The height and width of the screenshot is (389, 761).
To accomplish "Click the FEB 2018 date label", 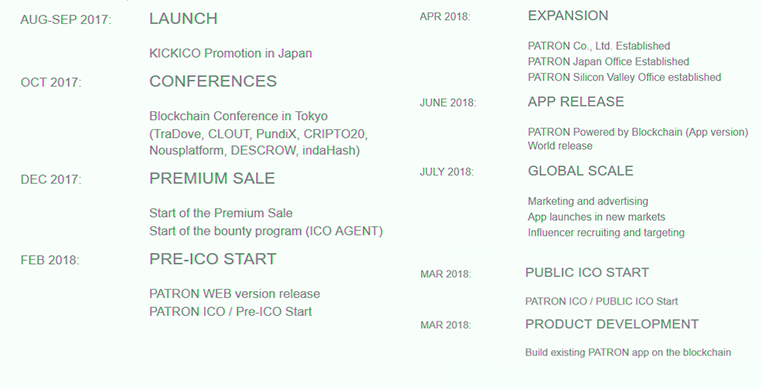I will [x=50, y=260].
